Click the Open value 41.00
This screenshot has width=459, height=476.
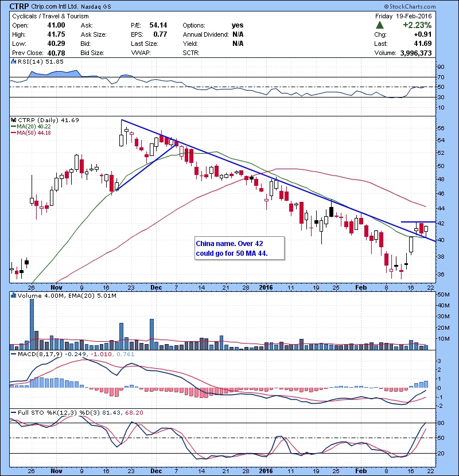tap(56, 25)
